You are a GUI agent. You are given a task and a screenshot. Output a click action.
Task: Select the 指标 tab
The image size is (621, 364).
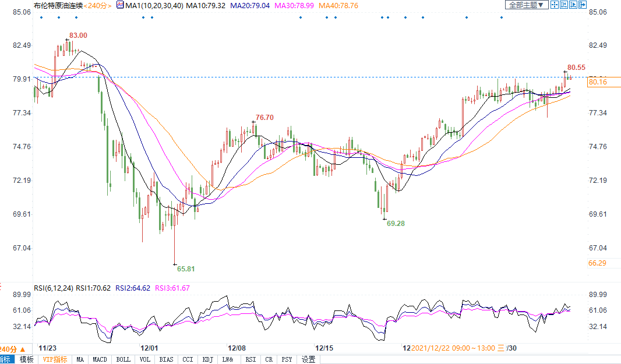(x=6, y=359)
